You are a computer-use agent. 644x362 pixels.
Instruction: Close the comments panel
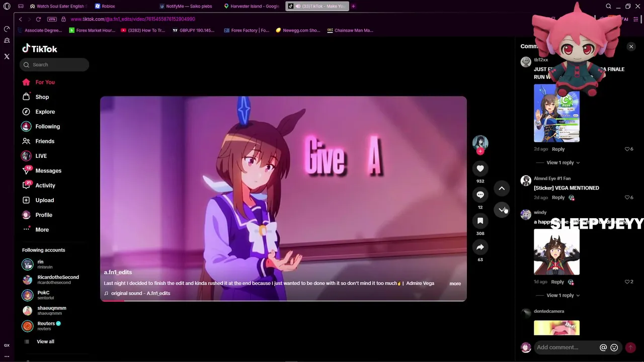point(631,47)
